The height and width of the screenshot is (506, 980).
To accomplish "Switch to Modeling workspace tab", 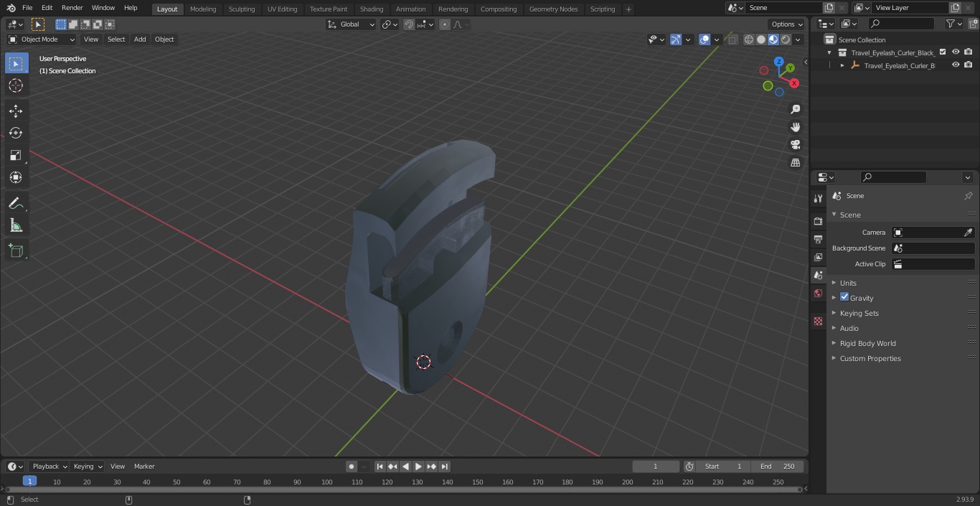I will pos(203,9).
